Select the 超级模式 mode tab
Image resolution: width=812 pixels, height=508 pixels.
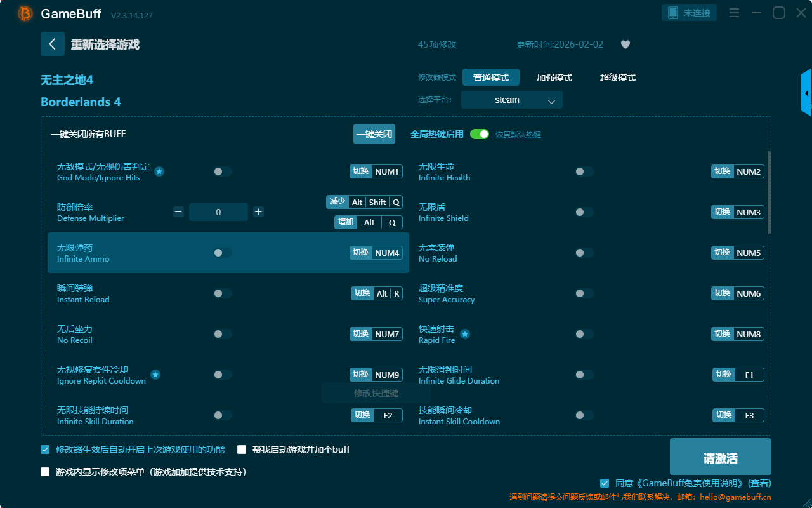[617, 77]
